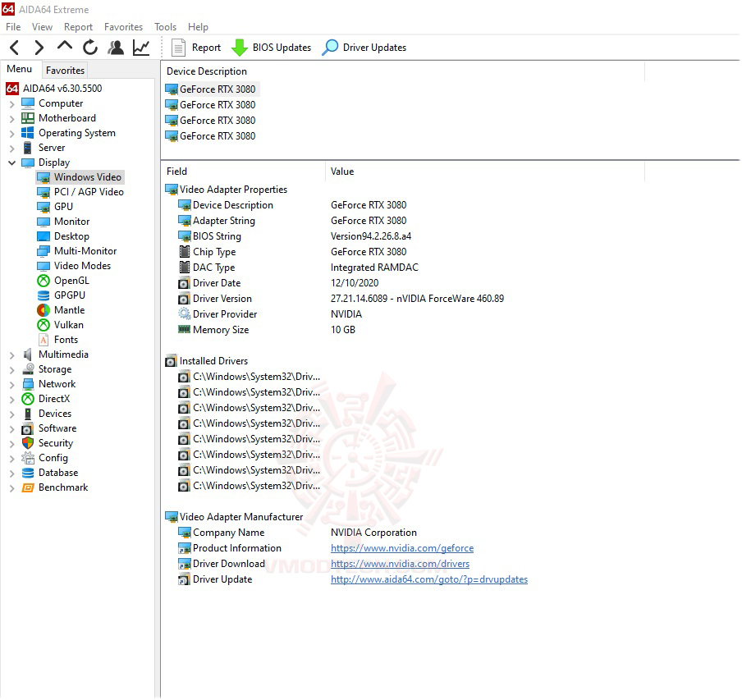Click BIOS Updates green arrow button

point(271,48)
